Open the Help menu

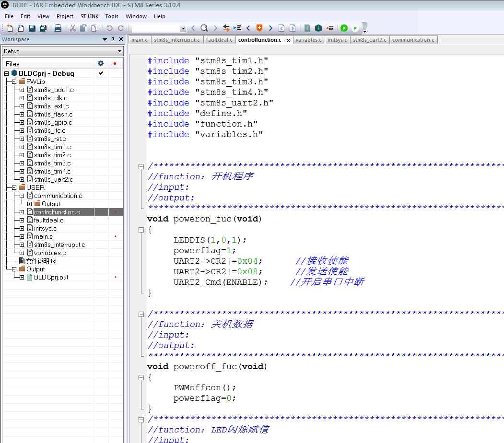159,16
